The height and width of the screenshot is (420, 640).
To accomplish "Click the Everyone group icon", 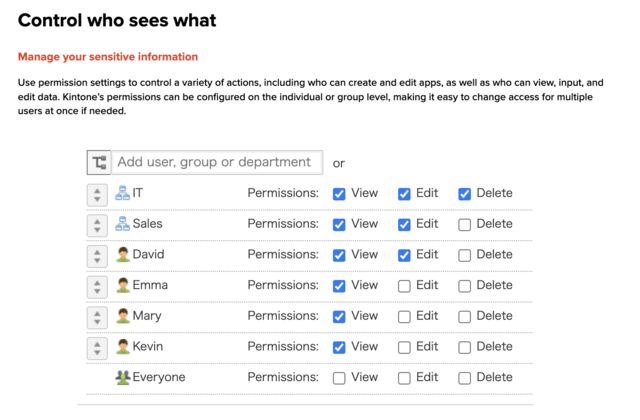I will click(122, 377).
